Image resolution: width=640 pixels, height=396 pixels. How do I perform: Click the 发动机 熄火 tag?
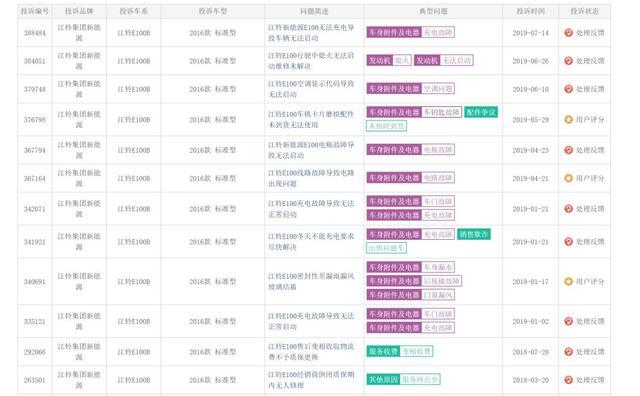coord(389,60)
